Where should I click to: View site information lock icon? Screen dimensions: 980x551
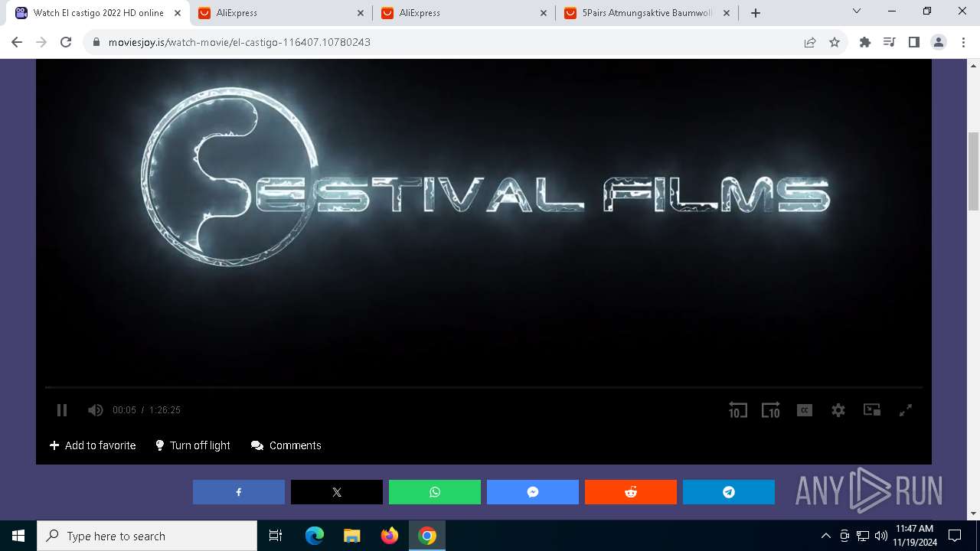(96, 42)
